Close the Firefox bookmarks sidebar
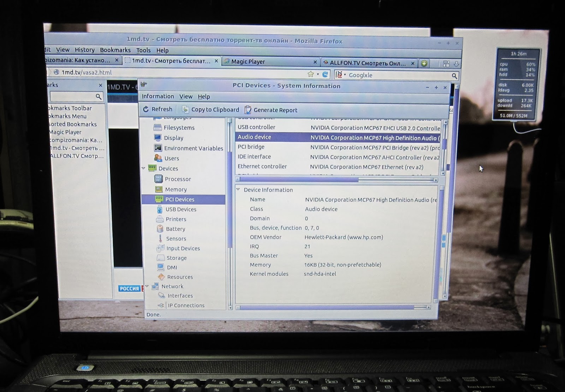This screenshot has width=565, height=392. 100,85
